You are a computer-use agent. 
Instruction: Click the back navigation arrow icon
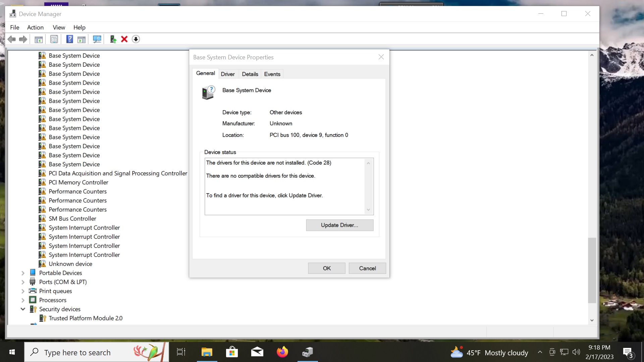point(11,39)
